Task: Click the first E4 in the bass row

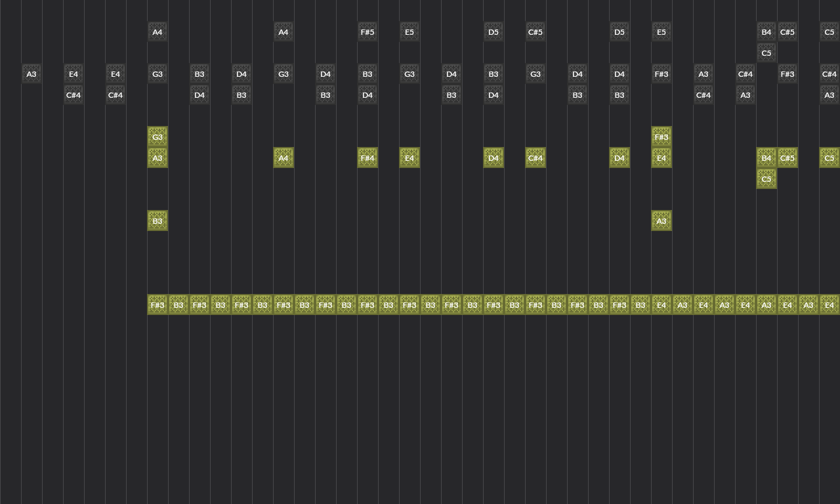Action: tap(661, 304)
